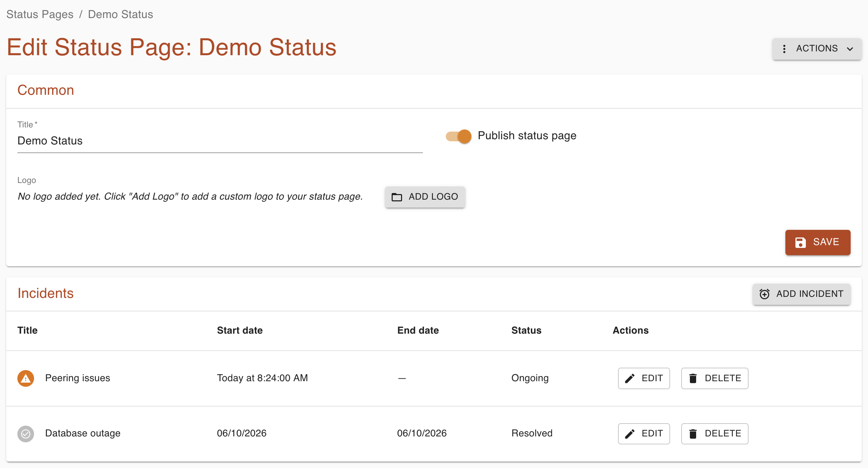This screenshot has width=868, height=468.
Task: Click the gray resolved checkmark for Database outage
Action: click(x=26, y=433)
